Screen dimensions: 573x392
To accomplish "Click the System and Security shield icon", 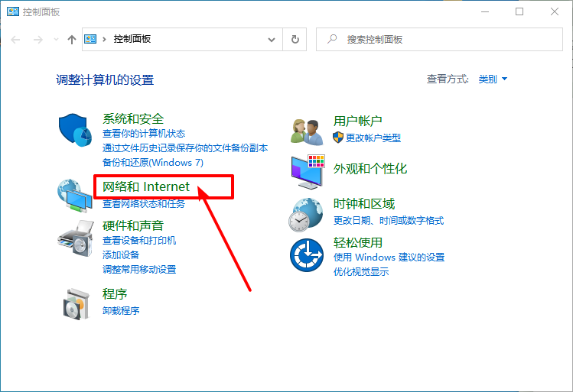I will 76,130.
